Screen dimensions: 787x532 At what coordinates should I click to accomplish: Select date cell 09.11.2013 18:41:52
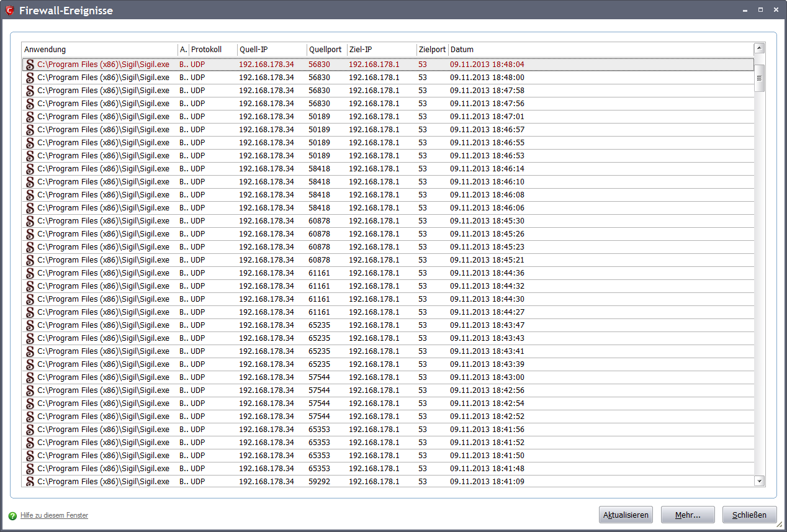coord(487,443)
